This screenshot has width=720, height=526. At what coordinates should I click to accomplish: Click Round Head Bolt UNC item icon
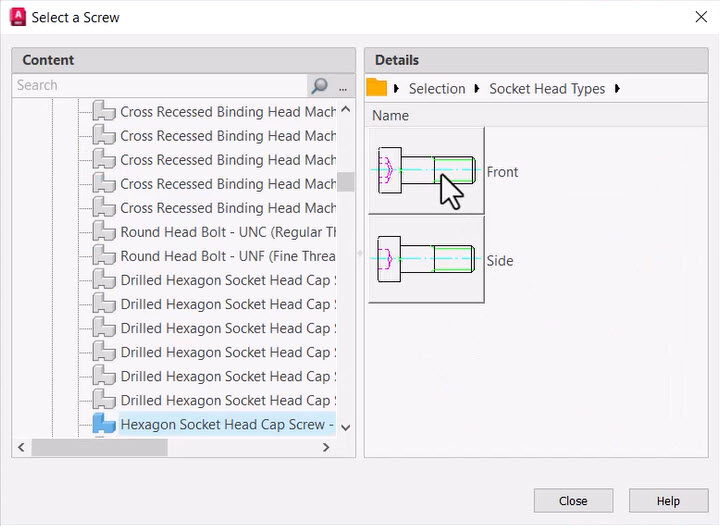tap(104, 232)
